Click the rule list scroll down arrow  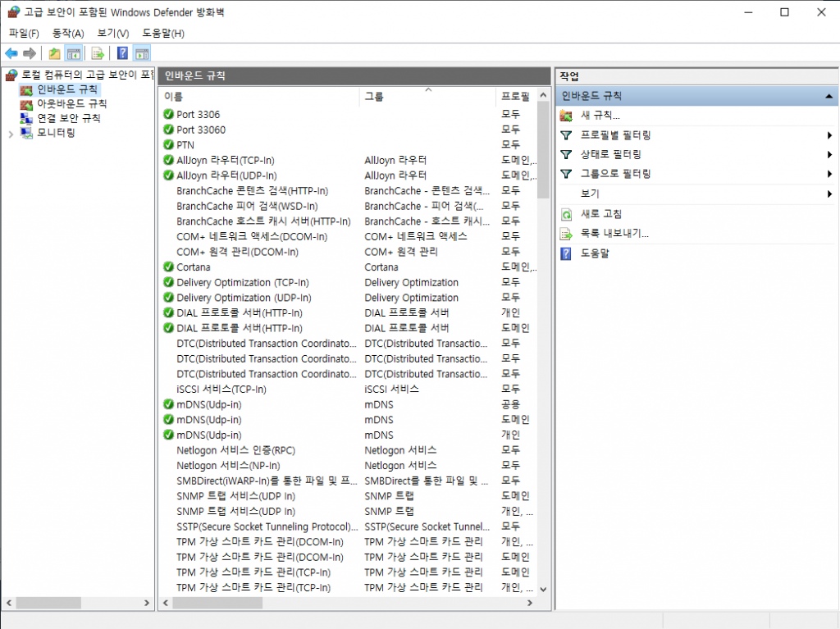(543, 590)
